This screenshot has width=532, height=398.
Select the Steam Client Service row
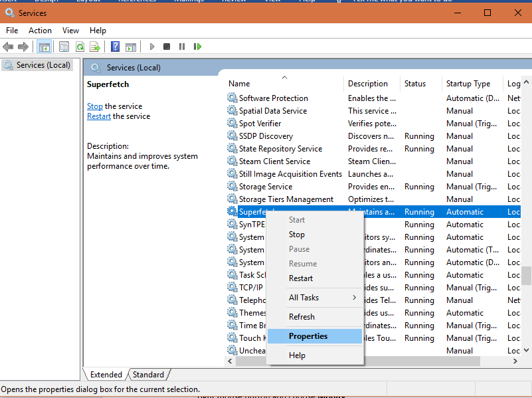373,161
